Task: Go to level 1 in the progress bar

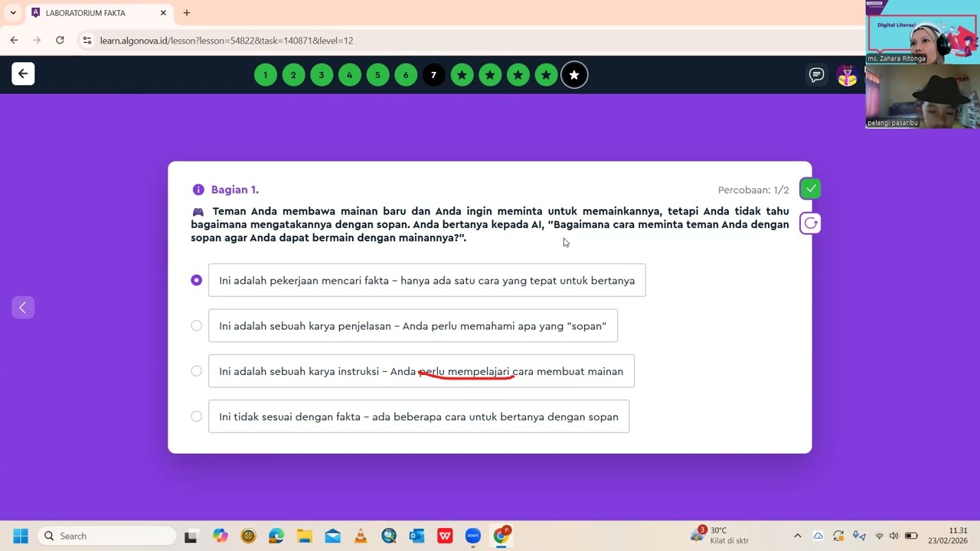Action: (x=266, y=75)
